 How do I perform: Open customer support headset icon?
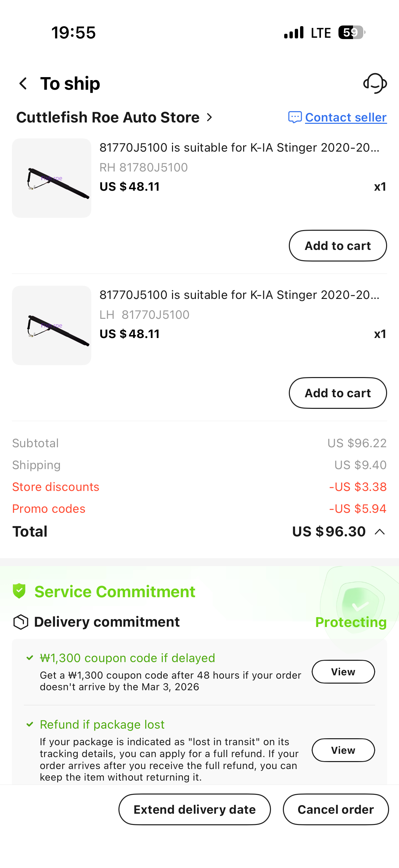click(x=375, y=83)
